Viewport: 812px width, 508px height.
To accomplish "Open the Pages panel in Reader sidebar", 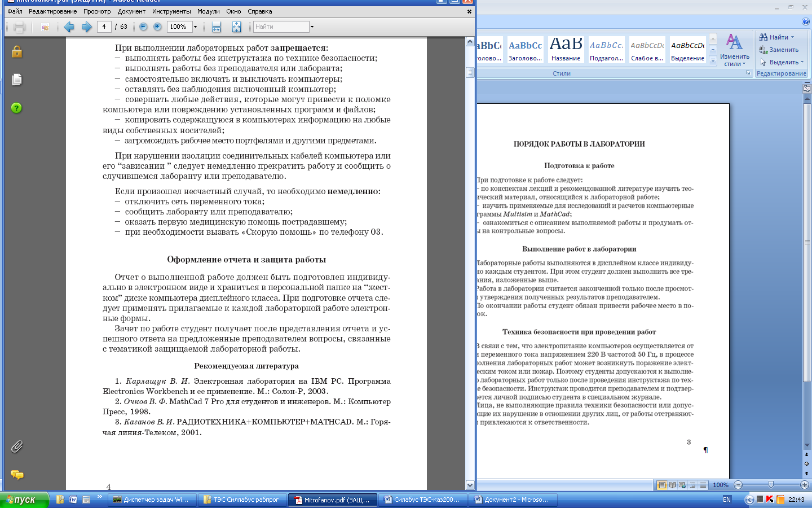I will pyautogui.click(x=17, y=80).
